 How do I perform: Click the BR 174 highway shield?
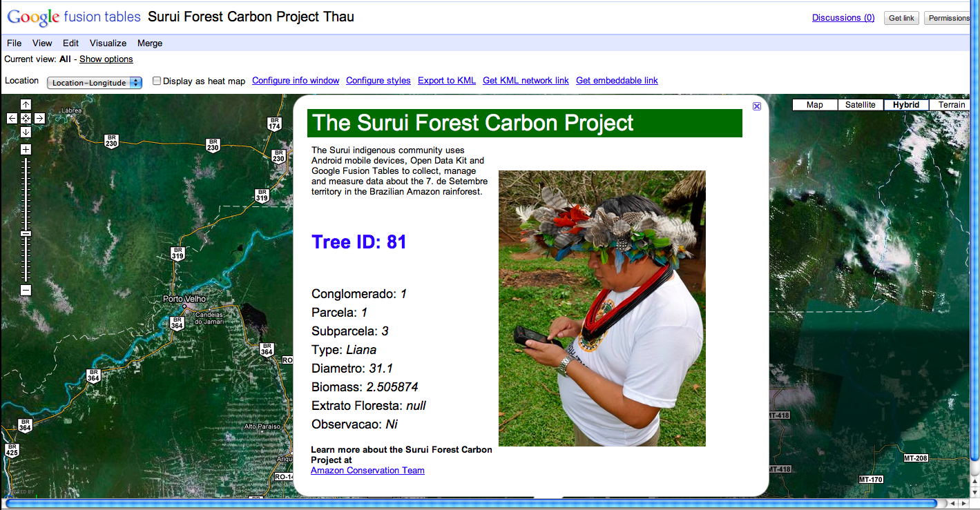pos(274,124)
